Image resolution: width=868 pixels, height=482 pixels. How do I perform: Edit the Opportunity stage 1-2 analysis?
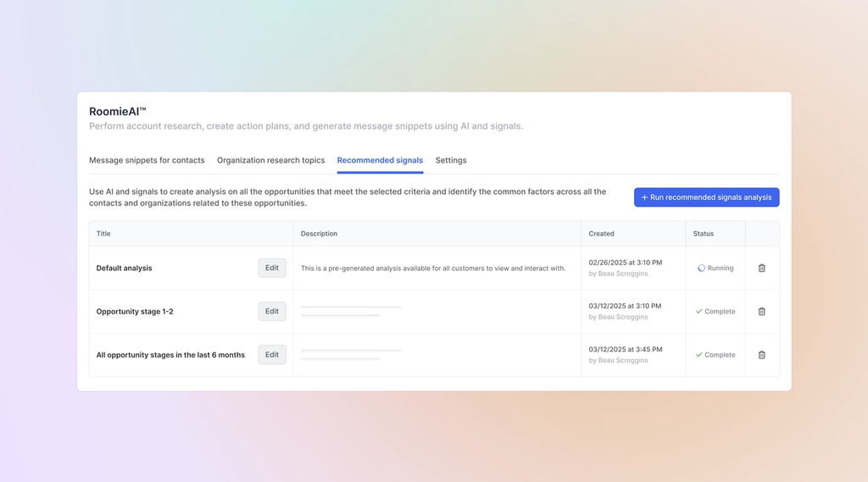[x=272, y=311]
